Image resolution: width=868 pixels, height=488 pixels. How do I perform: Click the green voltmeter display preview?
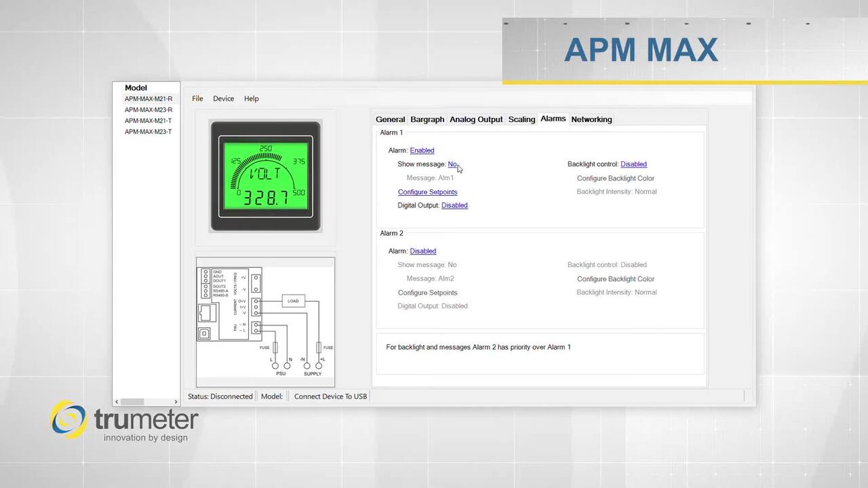pos(265,176)
